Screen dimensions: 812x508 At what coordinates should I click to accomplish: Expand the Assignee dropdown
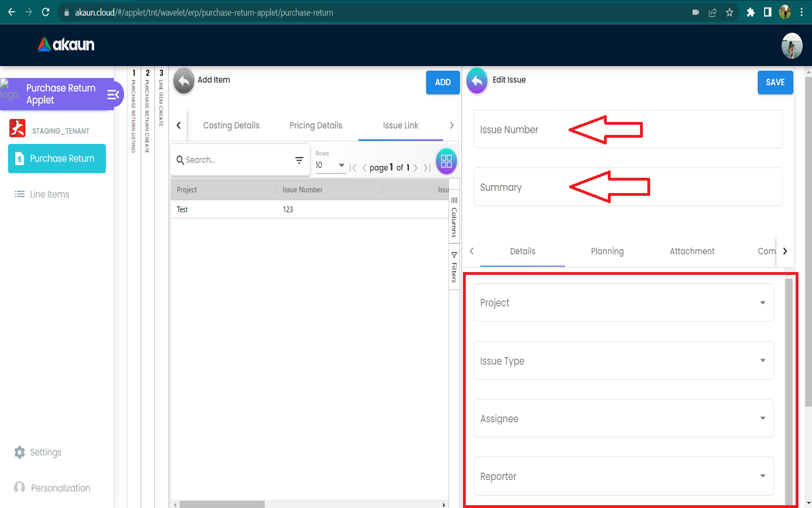pyautogui.click(x=624, y=418)
